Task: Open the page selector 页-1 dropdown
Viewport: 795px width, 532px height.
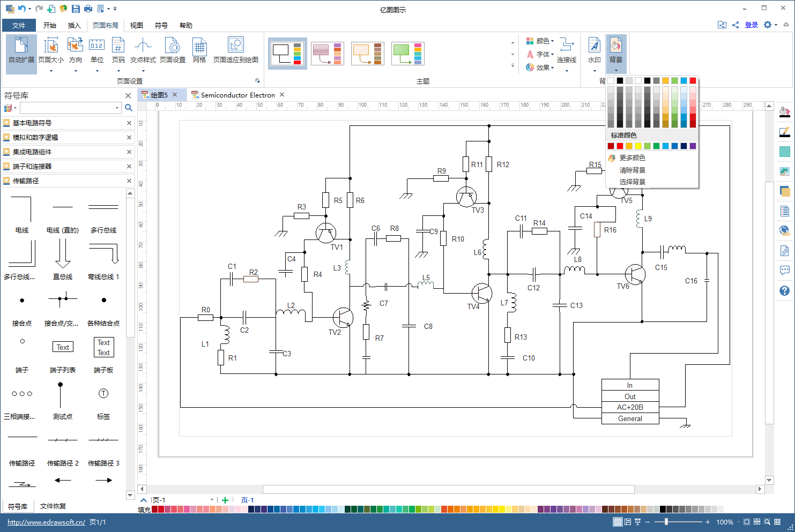Action: coord(212,500)
